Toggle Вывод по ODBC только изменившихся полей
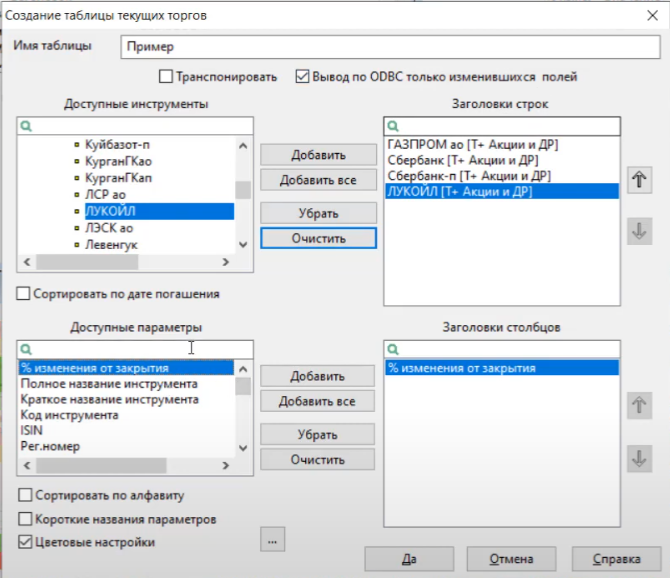 coord(302,76)
